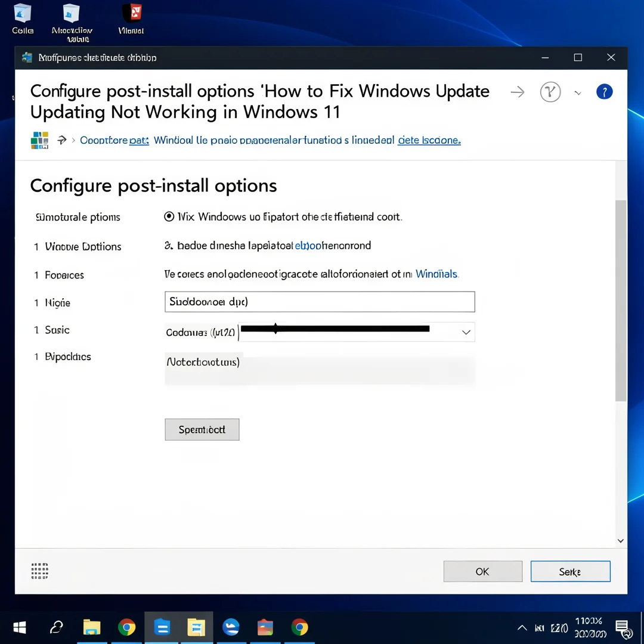Click the 'Suddoonoe dpc)' text field
Image resolution: width=644 pixels, height=644 pixels.
320,302
